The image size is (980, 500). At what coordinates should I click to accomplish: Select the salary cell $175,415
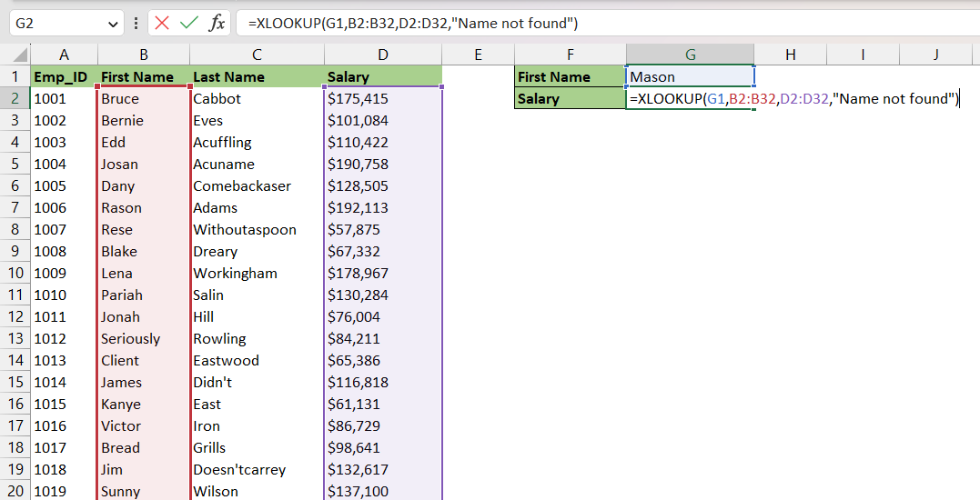pos(383,98)
